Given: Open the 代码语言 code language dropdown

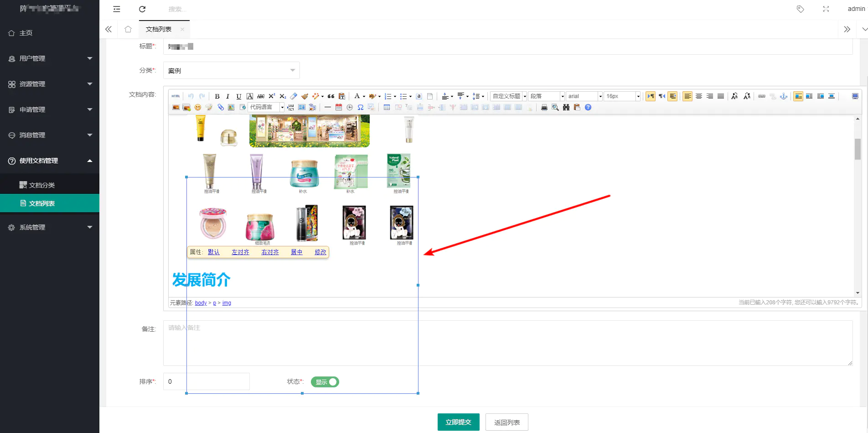Looking at the screenshot, I should click(266, 107).
